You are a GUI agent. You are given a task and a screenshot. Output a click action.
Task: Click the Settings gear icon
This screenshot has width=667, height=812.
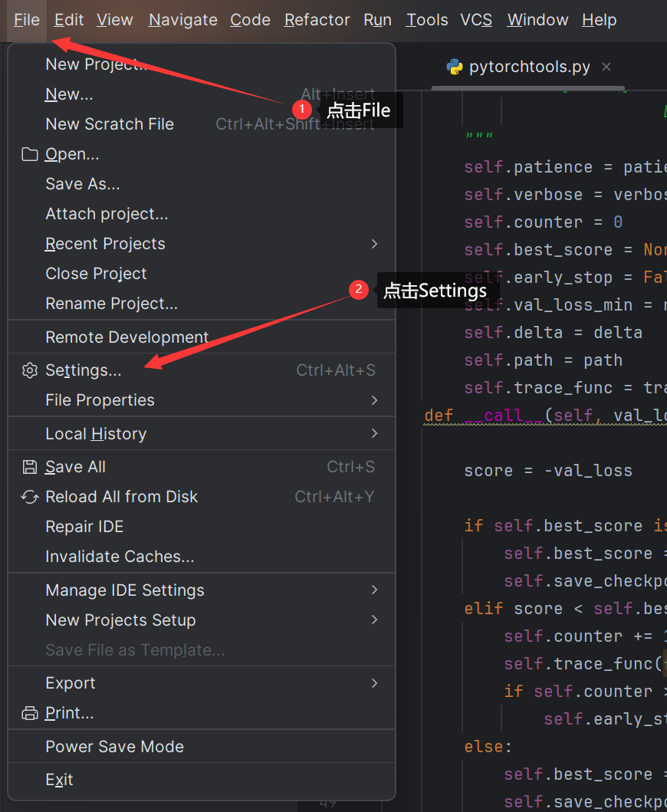coord(30,371)
